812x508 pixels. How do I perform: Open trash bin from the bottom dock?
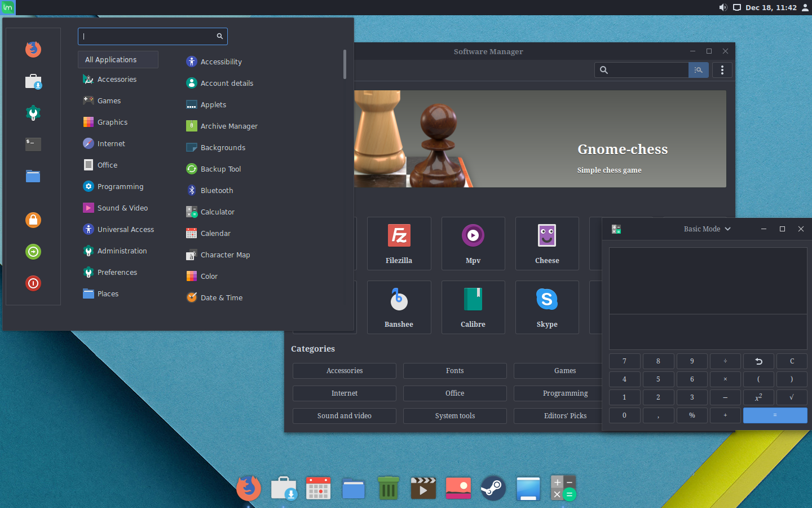click(x=389, y=488)
